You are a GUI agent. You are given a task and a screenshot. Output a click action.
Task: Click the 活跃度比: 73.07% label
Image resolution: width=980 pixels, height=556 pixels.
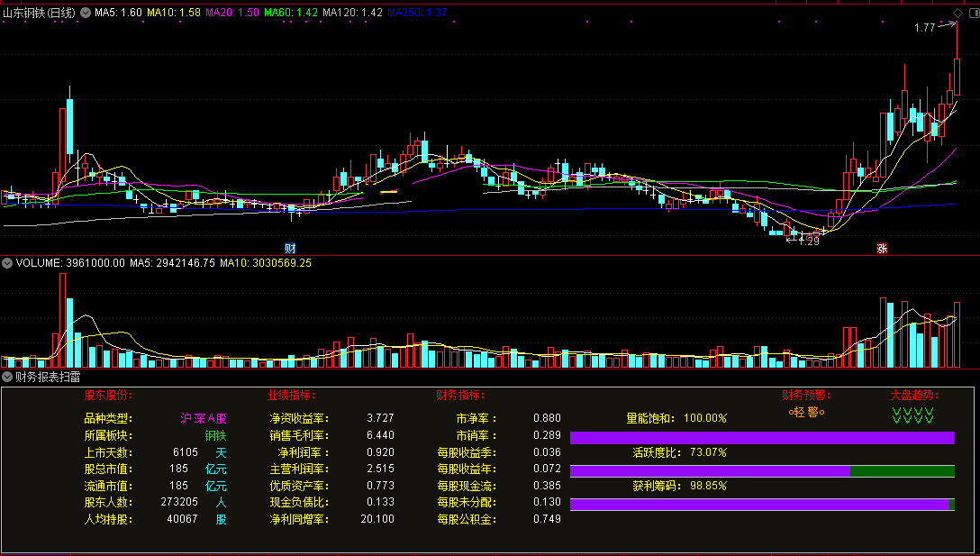coord(680,452)
